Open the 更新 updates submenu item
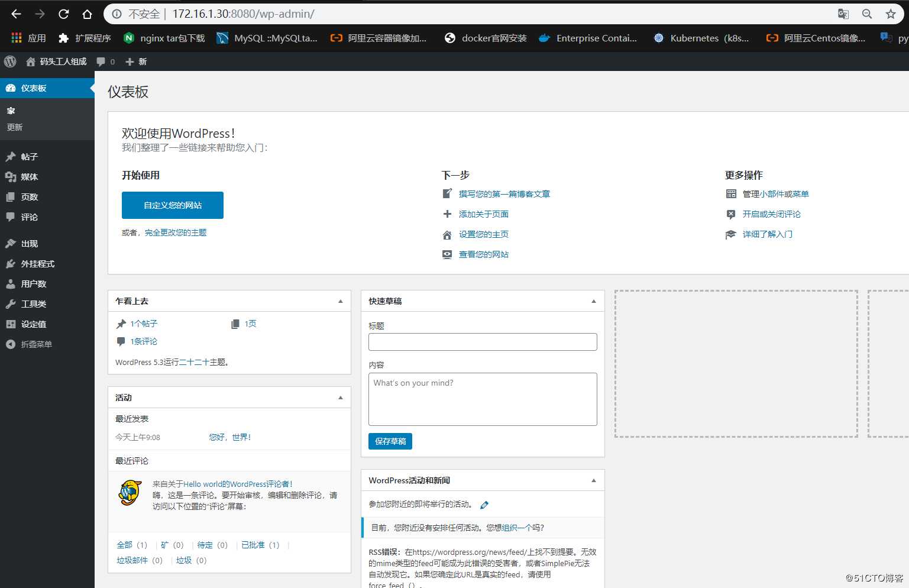 click(x=15, y=127)
